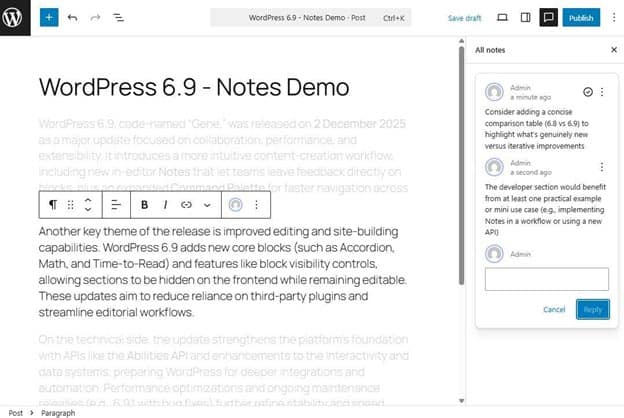Click the Post breadcrumb

[x=16, y=413]
